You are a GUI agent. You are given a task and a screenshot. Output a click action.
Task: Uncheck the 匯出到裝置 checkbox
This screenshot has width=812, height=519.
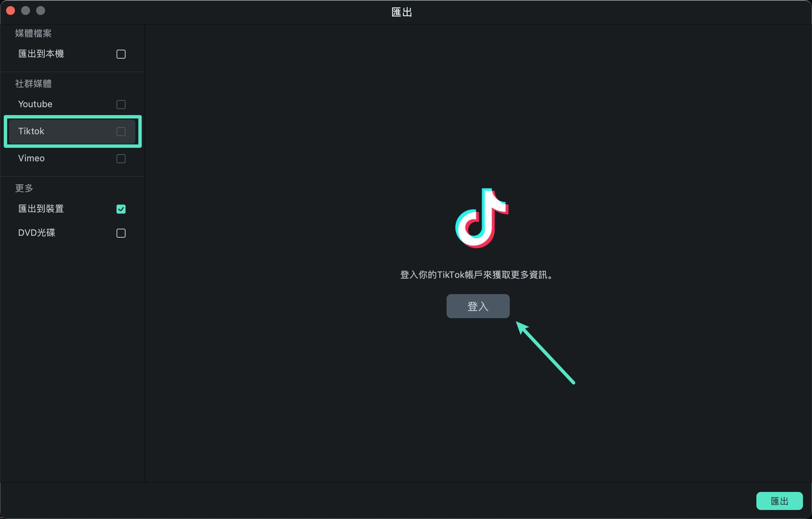click(121, 209)
